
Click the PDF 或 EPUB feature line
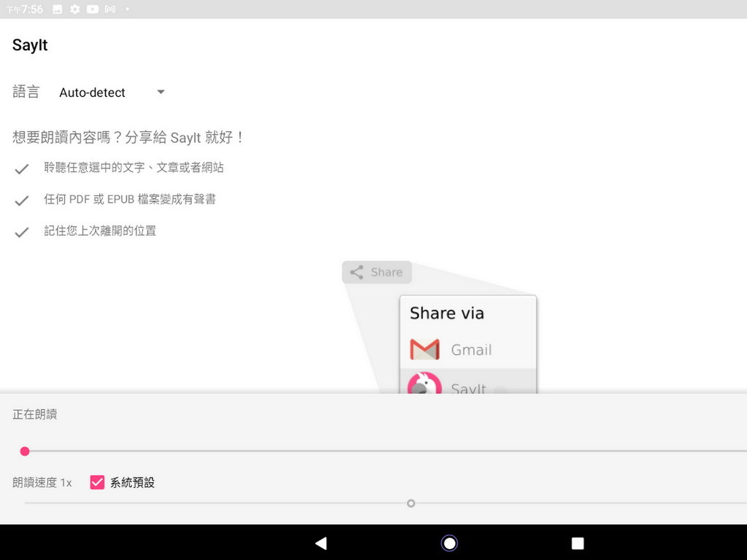pos(130,199)
